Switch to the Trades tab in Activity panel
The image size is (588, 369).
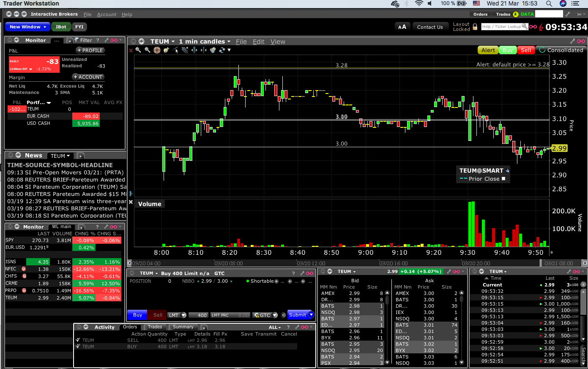[x=155, y=327]
